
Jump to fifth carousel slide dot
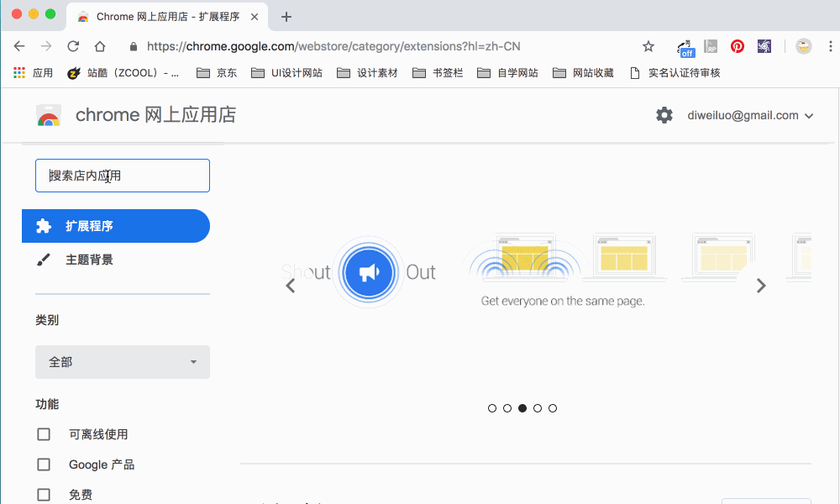click(x=553, y=408)
